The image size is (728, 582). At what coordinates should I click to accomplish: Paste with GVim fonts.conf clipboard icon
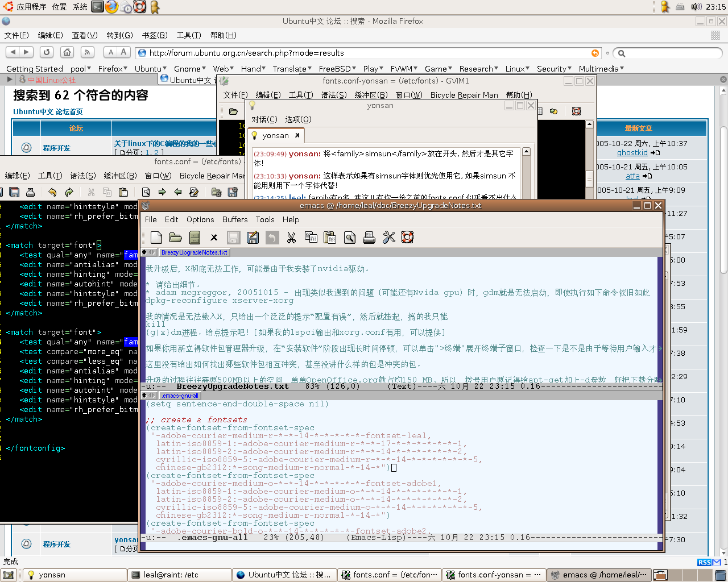pyautogui.click(x=123, y=192)
